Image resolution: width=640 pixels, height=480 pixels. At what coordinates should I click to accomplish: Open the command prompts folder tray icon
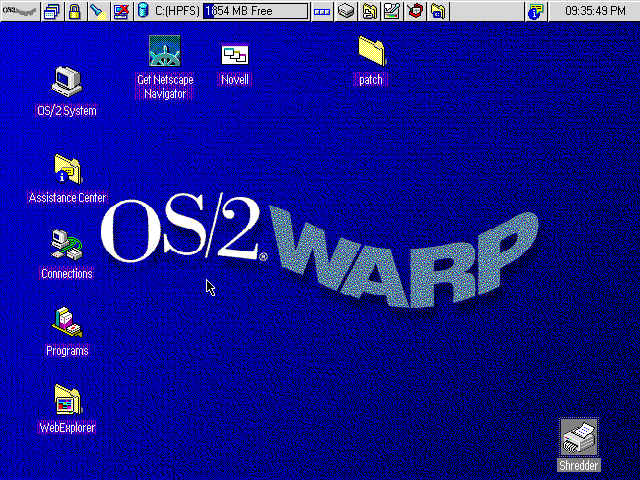(x=438, y=11)
